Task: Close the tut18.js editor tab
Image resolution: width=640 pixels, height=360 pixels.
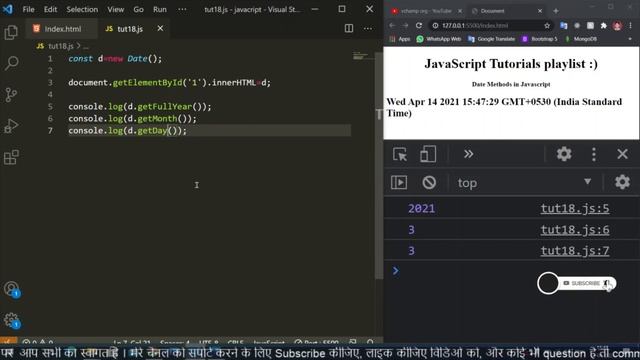Action: [160, 28]
